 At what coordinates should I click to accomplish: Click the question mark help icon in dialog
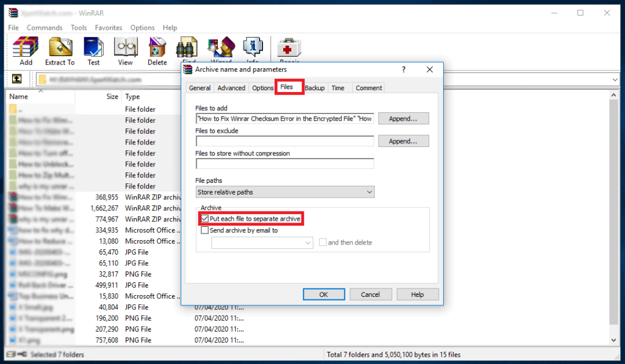click(403, 70)
